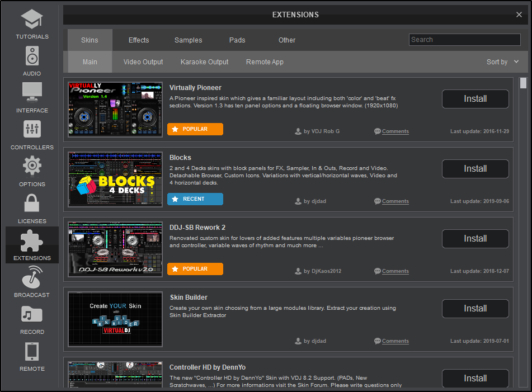The width and height of the screenshot is (532, 392).
Task: Expand the Sort by dropdown
Action: [x=502, y=62]
